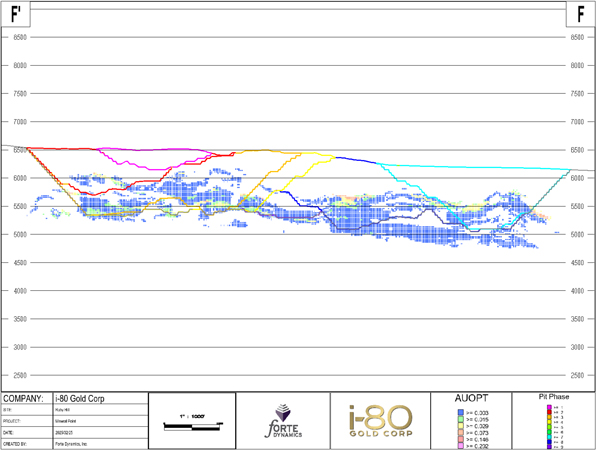Select the cyan Pit Phase 7 swatch
The height and width of the screenshot is (450, 596).
click(549, 437)
